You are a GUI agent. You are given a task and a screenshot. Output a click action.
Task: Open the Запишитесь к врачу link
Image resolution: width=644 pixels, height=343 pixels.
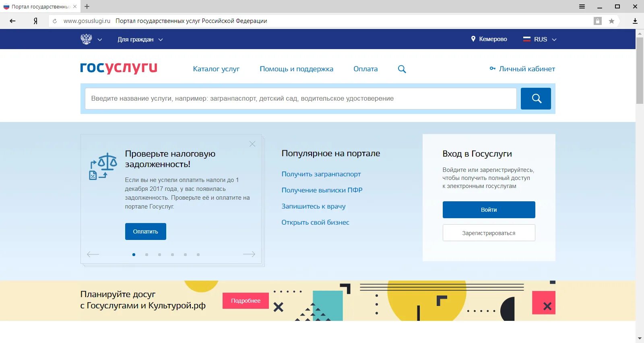pyautogui.click(x=313, y=206)
